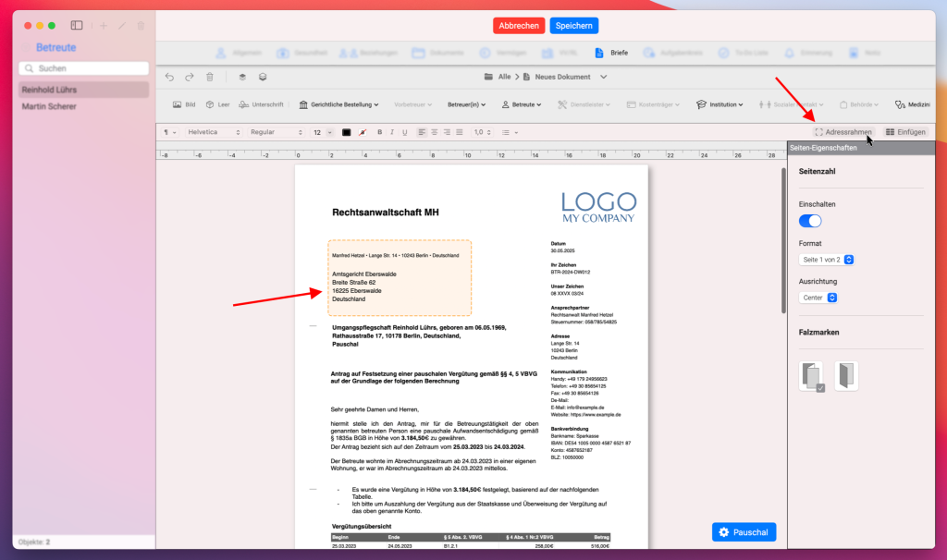Align text right
Screen dimensions: 947x560
pyautogui.click(x=447, y=132)
